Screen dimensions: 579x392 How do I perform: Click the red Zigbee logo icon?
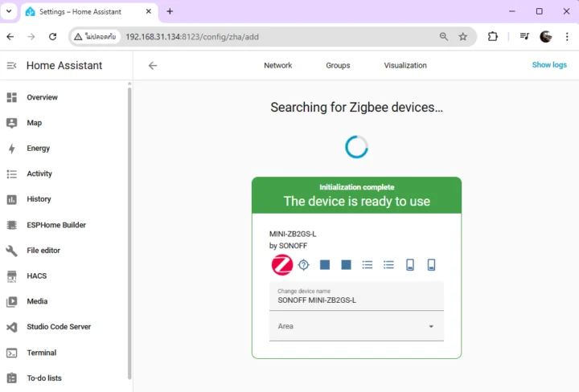(x=282, y=265)
